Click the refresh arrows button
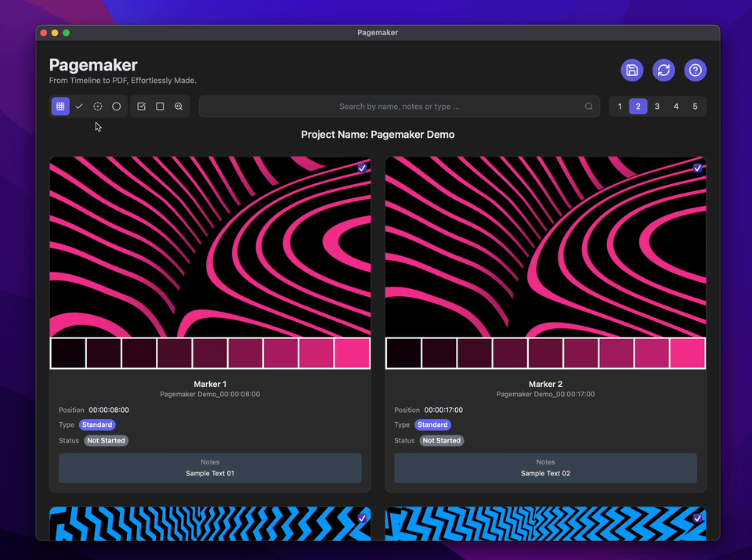The image size is (752, 560). pyautogui.click(x=663, y=70)
